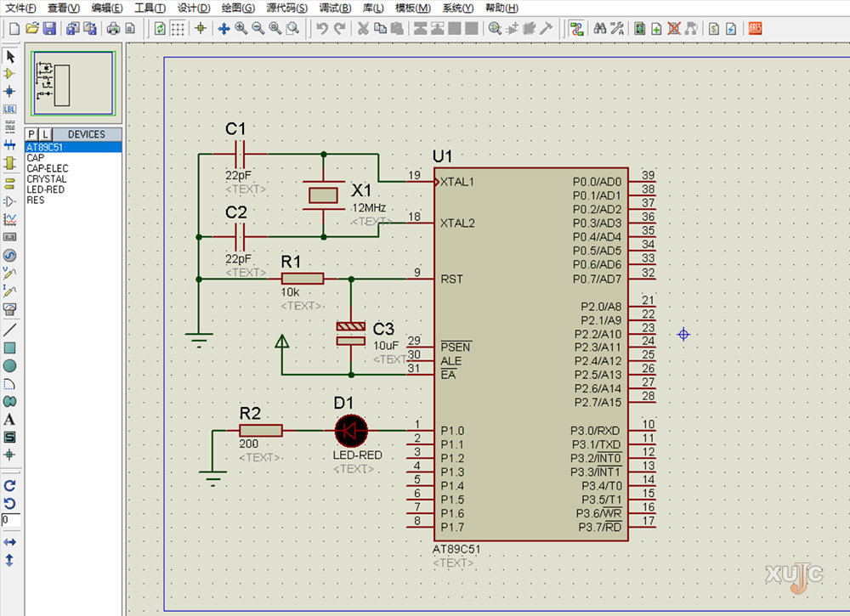Image resolution: width=850 pixels, height=616 pixels.
Task: Select the Component mode tool
Action: pyautogui.click(x=10, y=73)
